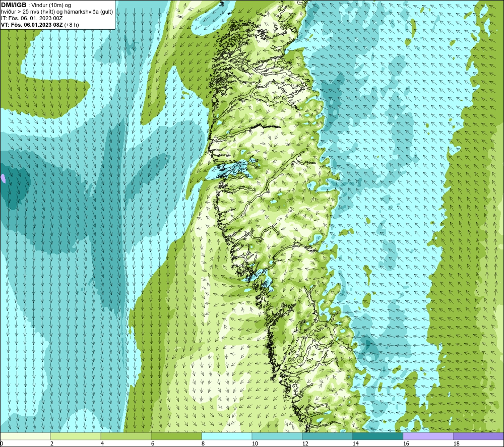Click the 4–6 m/s green legend swatch
The height and width of the screenshot is (447, 504).
click(126, 436)
